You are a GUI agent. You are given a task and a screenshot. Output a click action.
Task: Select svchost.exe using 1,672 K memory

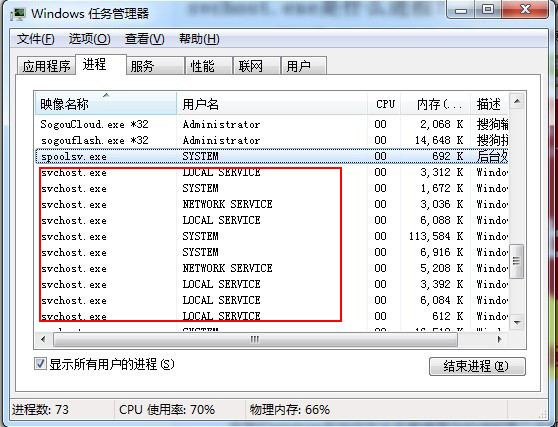tap(272, 188)
